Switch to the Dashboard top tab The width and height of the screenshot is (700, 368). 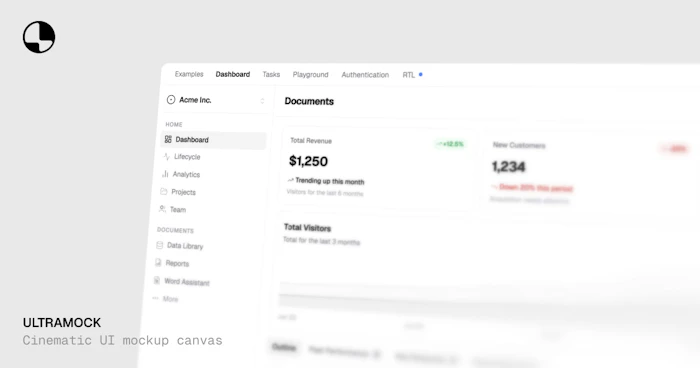pyautogui.click(x=233, y=74)
